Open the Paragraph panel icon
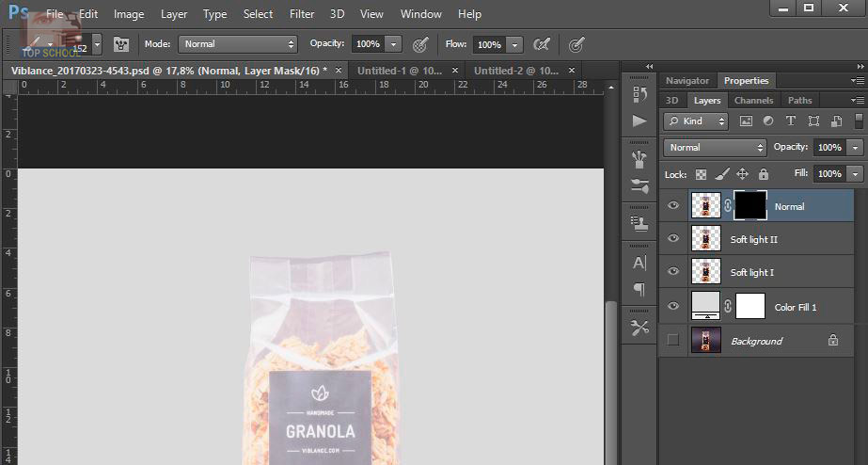The image size is (868, 465). (639, 289)
